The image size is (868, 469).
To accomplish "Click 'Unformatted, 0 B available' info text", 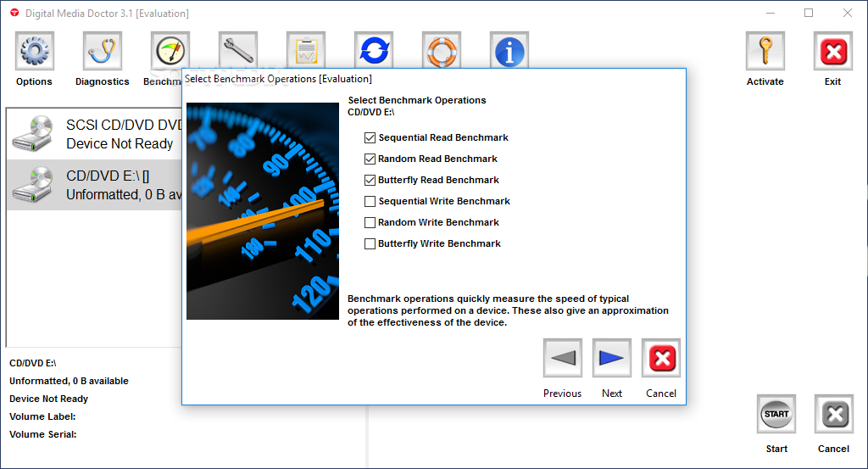I will [69, 381].
